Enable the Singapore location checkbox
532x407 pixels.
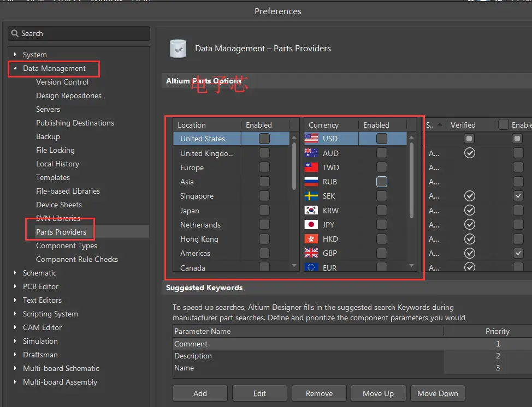pos(264,196)
